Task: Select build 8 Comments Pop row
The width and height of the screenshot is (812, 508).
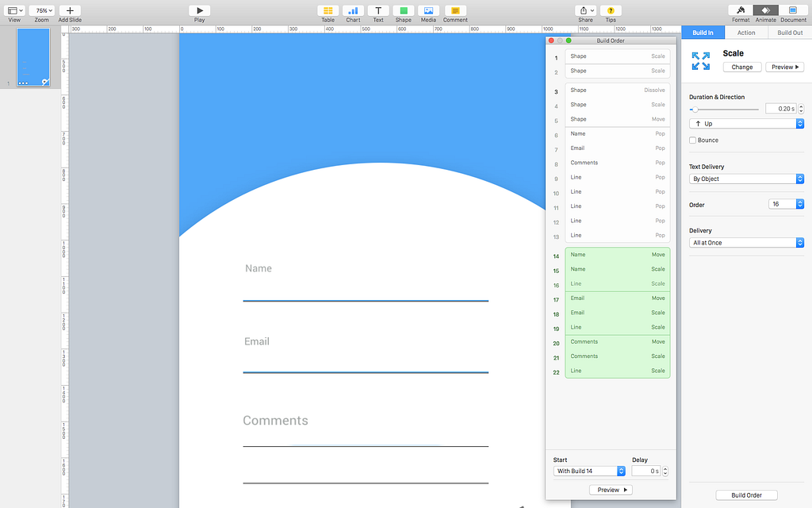Action: pyautogui.click(x=617, y=163)
